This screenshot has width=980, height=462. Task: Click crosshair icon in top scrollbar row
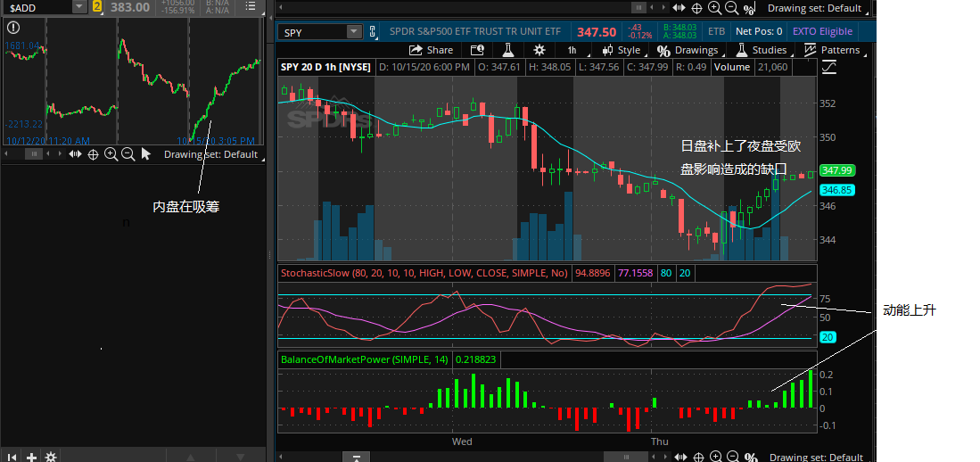click(696, 8)
